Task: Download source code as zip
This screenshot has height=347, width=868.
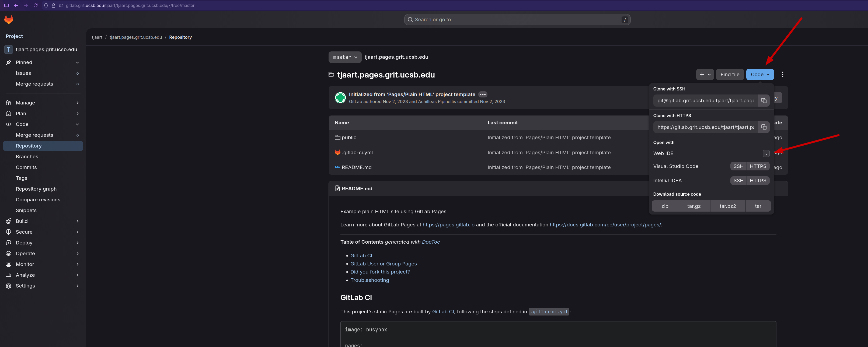Action: pyautogui.click(x=664, y=206)
